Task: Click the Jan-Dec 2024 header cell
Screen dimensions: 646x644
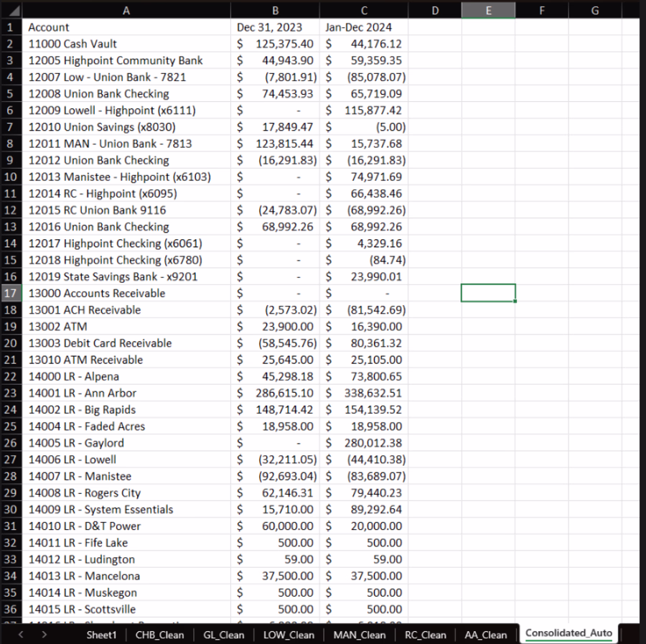Action: click(x=364, y=27)
